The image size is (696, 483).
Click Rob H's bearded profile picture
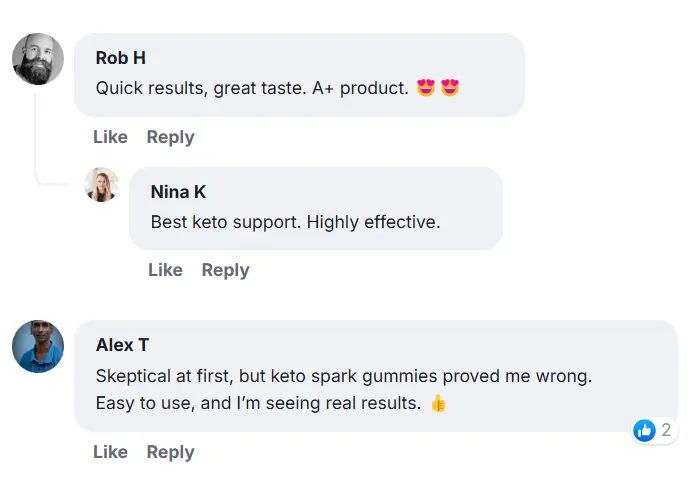(38, 59)
